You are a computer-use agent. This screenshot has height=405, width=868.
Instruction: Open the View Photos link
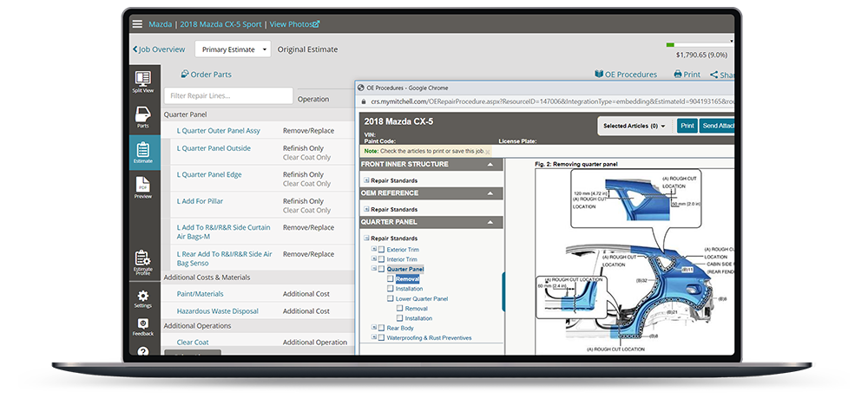(290, 24)
